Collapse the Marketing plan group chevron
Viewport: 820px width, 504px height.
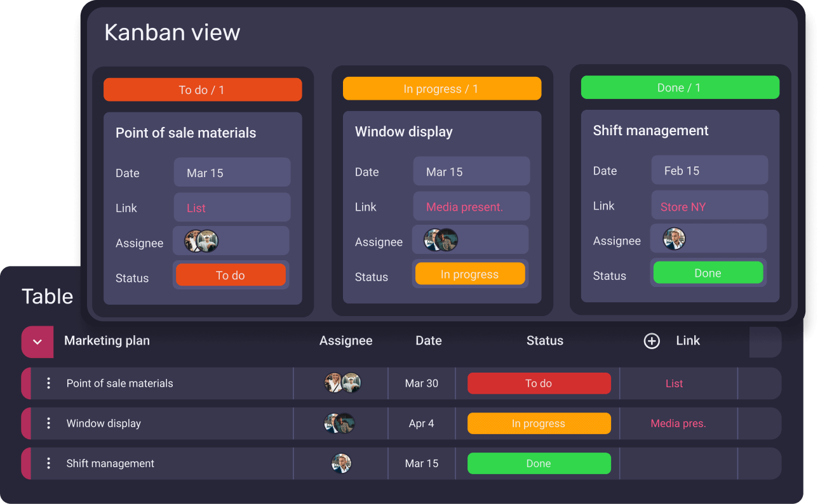point(37,342)
